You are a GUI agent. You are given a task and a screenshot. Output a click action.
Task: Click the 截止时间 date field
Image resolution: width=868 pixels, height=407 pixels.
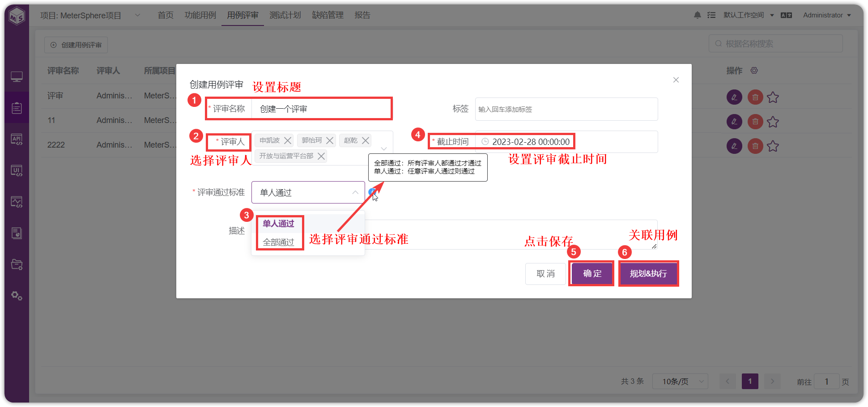pyautogui.click(x=566, y=142)
